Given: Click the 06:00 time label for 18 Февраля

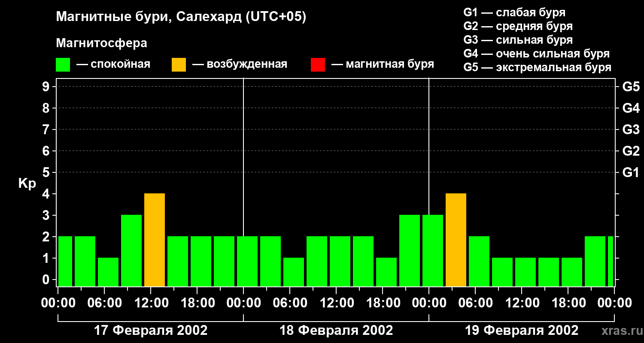Looking at the screenshot, I should [290, 303].
